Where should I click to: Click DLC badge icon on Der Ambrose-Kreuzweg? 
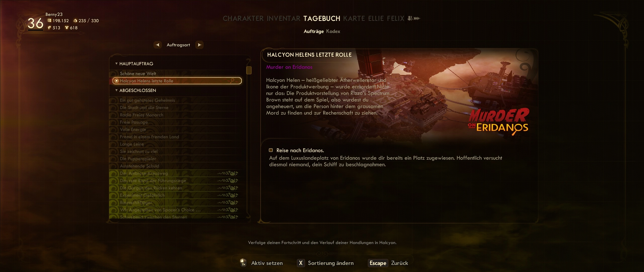pyautogui.click(x=227, y=173)
